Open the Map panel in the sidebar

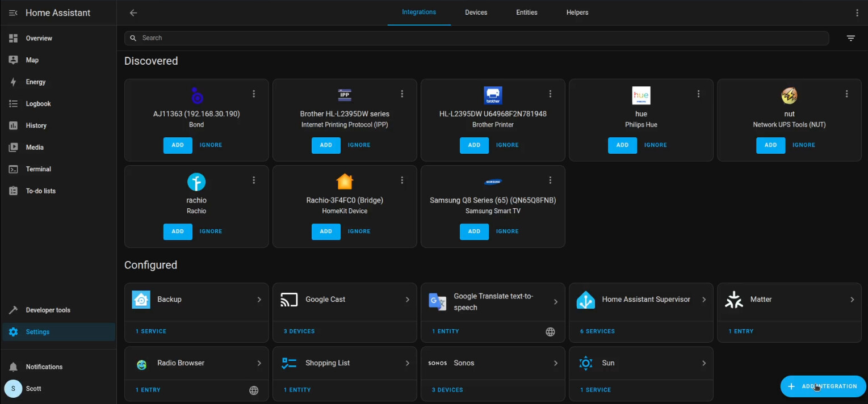tap(58, 60)
